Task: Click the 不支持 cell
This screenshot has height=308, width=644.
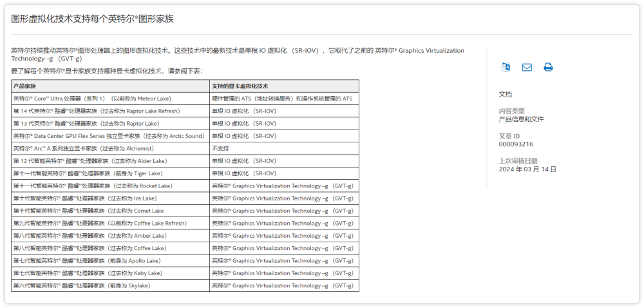Action: point(284,149)
